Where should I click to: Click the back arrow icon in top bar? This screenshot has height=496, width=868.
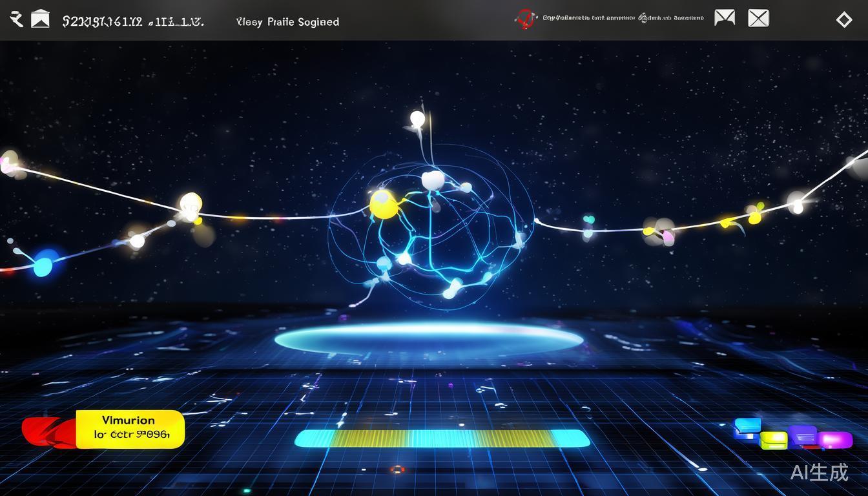pyautogui.click(x=17, y=19)
